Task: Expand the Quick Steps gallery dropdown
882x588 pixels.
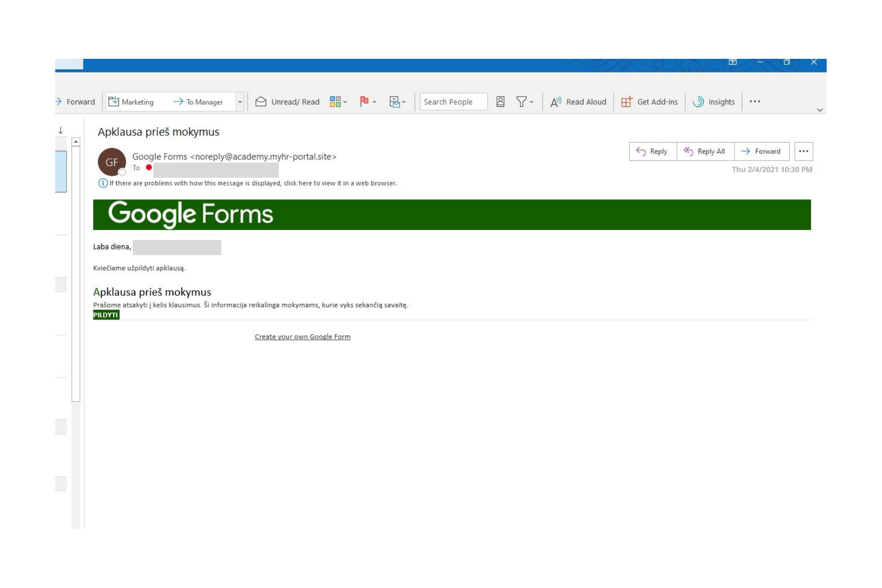Action: (x=240, y=102)
